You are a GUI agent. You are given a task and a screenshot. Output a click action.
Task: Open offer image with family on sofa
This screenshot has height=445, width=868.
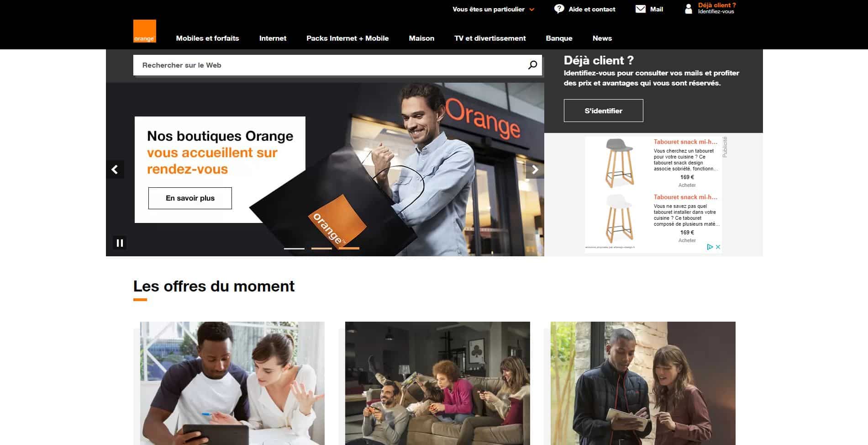point(437,383)
